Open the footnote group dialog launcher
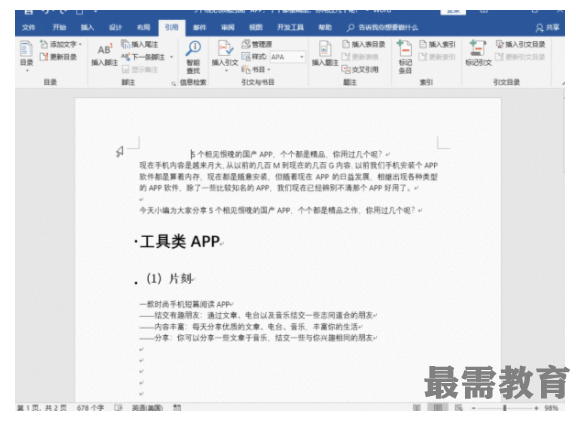 pos(173,84)
